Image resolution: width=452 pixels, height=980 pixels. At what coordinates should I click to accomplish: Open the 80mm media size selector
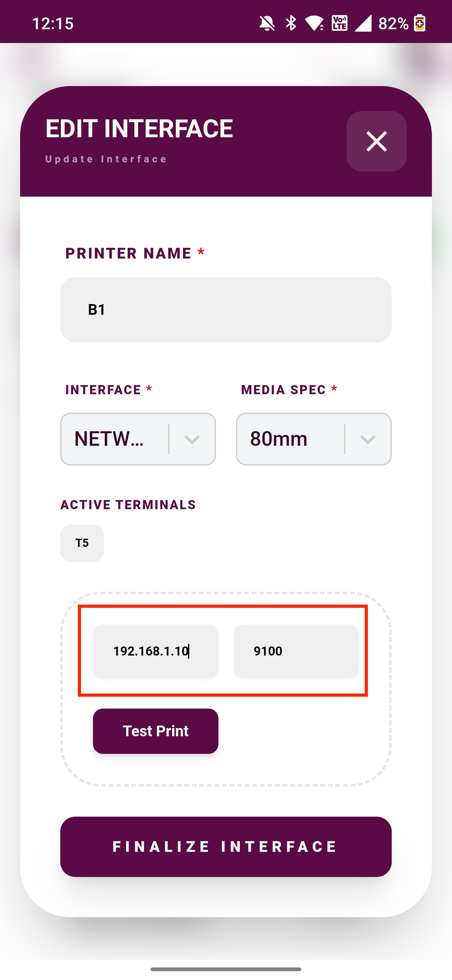(x=289, y=439)
